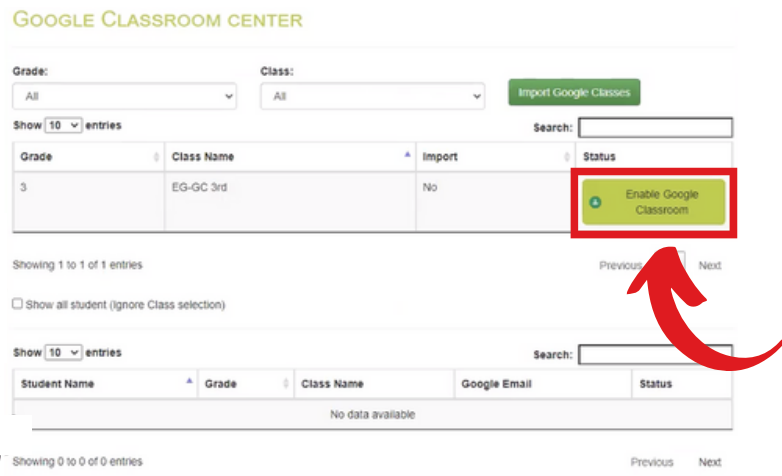The width and height of the screenshot is (782, 476).
Task: Open the Class filter dropdown
Action: click(x=372, y=96)
